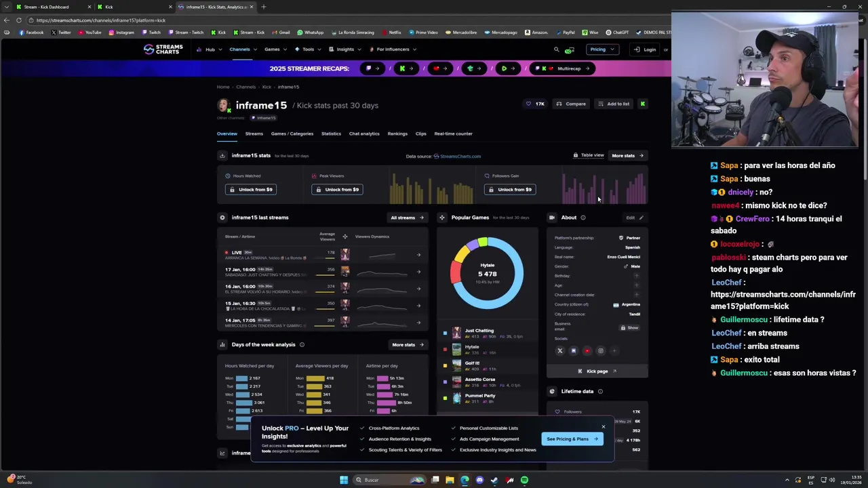Viewport: 868px width, 488px height.
Task: Open the Clips tab
Action: coord(420,134)
